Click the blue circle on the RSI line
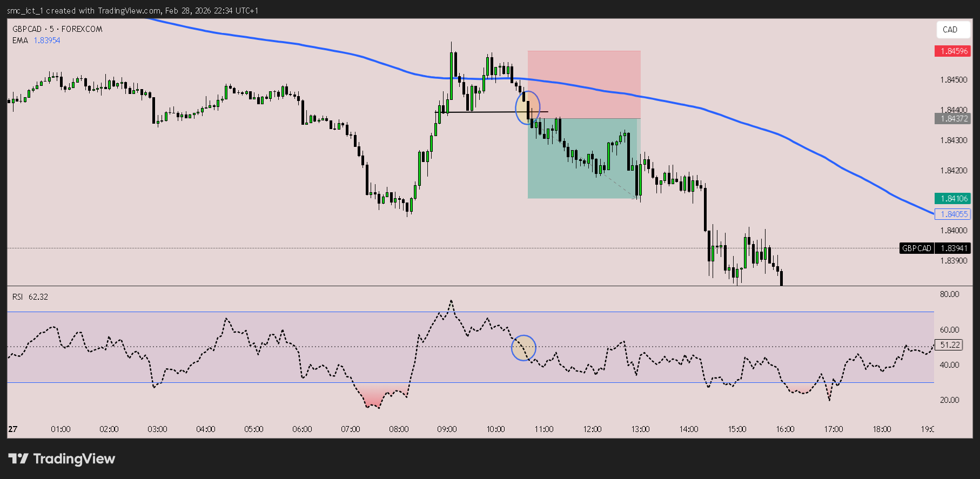The height and width of the screenshot is (479, 980). click(523, 348)
